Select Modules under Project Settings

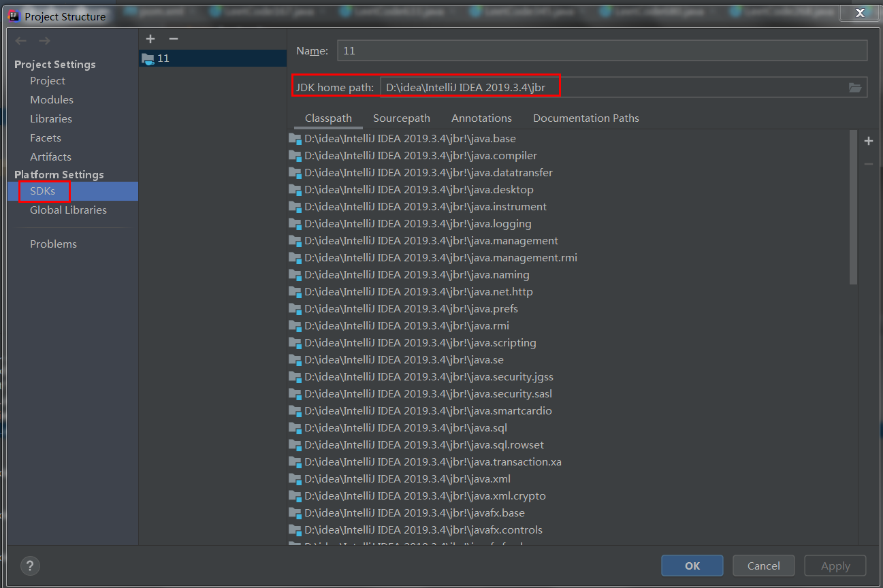click(x=53, y=99)
